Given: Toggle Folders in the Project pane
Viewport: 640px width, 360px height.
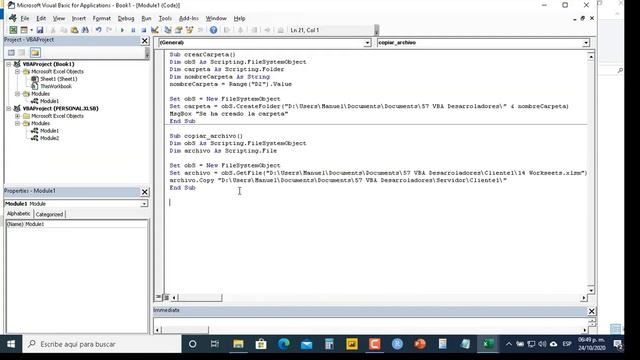Looking at the screenshot, I should (35, 52).
